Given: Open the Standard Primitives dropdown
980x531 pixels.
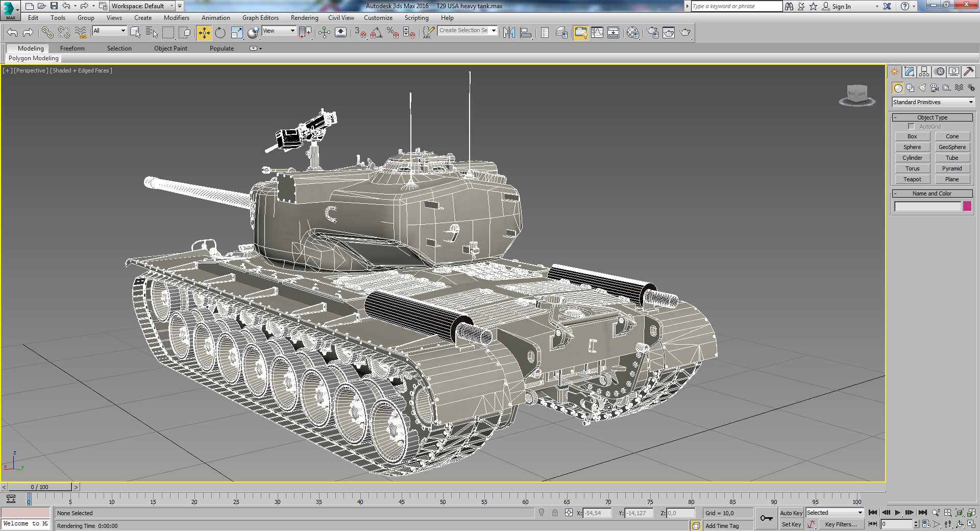Looking at the screenshot, I should pos(932,102).
